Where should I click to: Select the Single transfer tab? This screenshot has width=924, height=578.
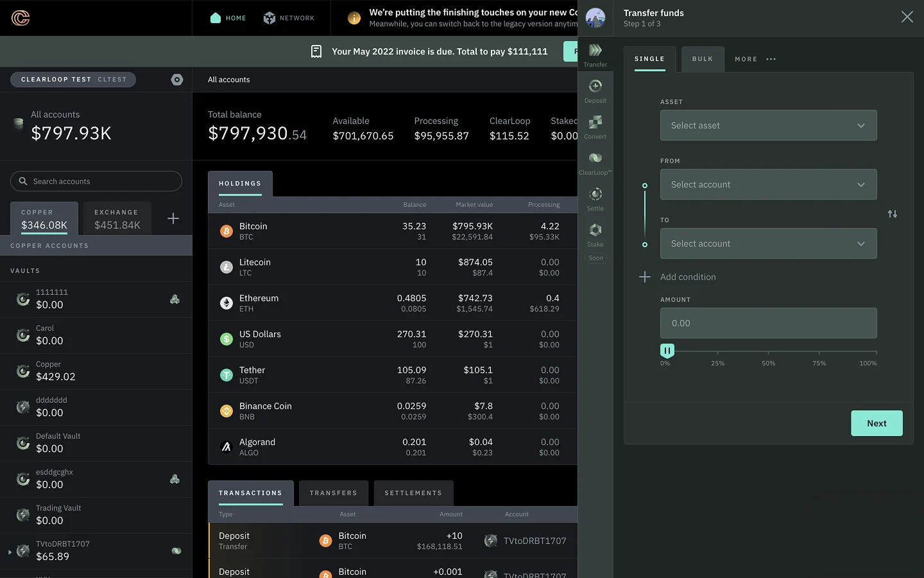tap(649, 59)
